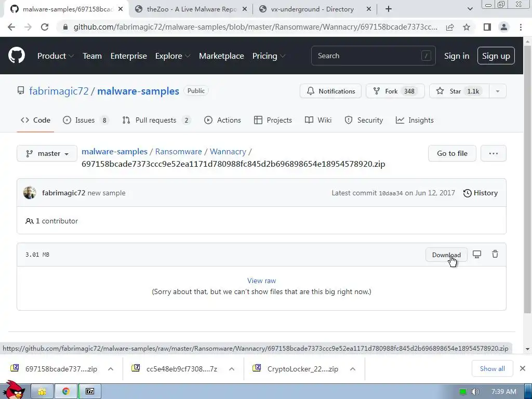
Task: Open the Team nav link
Action: [92, 56]
